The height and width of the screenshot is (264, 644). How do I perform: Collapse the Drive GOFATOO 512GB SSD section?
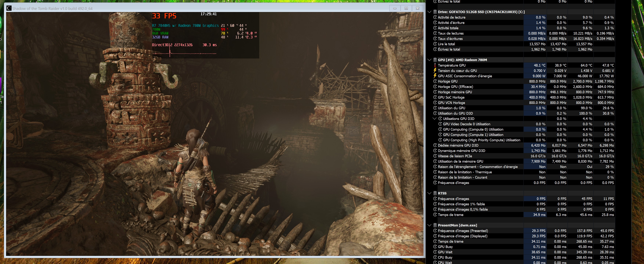pyautogui.click(x=429, y=12)
